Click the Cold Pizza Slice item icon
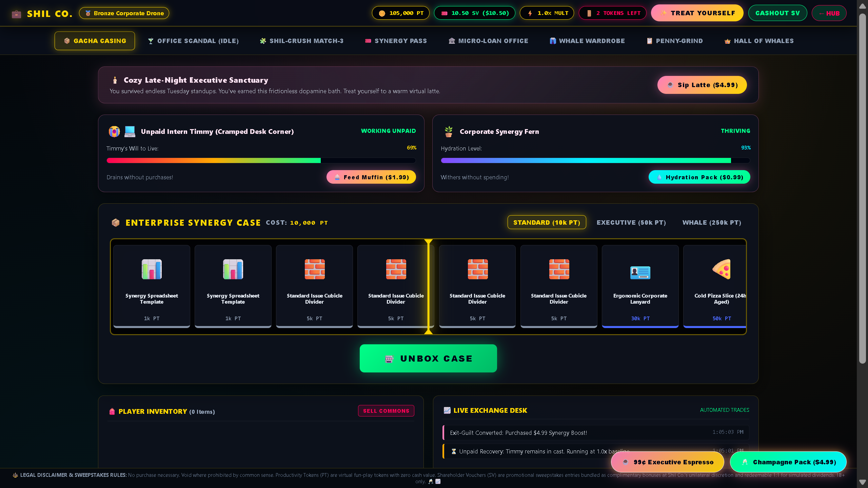Screen dimensions: 868x488 722,269
